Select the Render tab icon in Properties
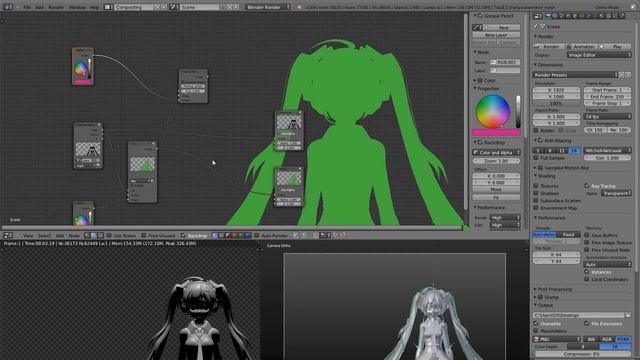This screenshot has height=360, width=640. coord(549,16)
